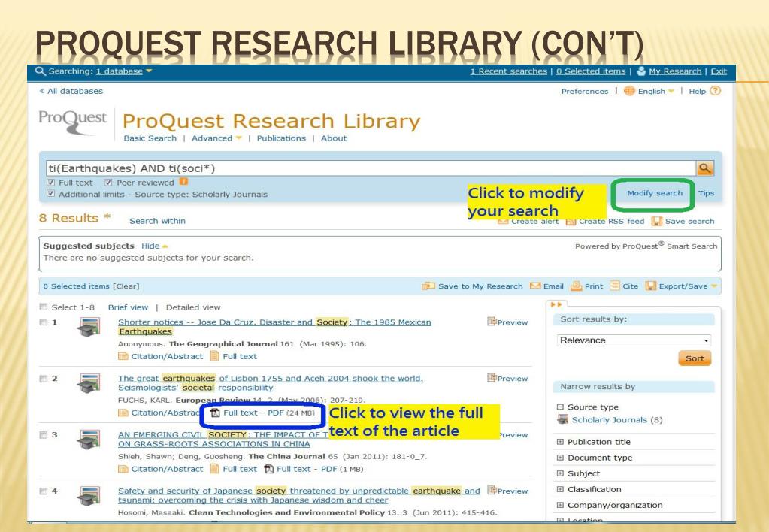
Task: Open the 1 Recent searches link
Action: pyautogui.click(x=509, y=71)
